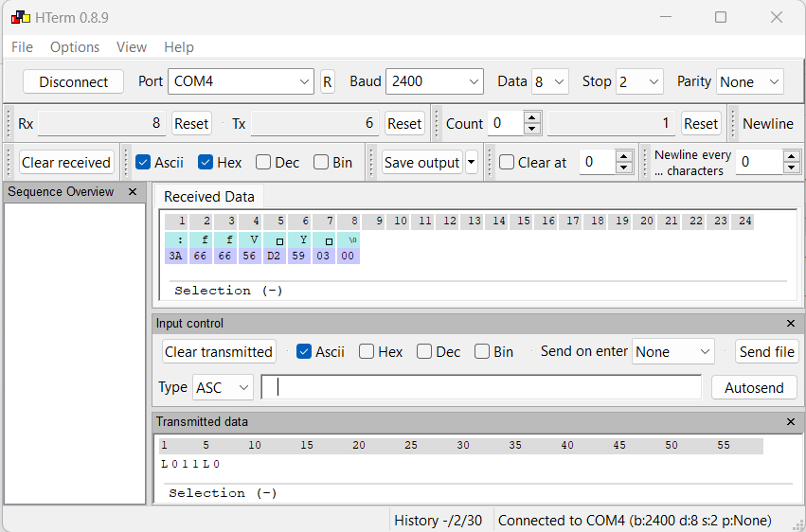Click the Save output button
806x532 pixels.
coord(422,162)
